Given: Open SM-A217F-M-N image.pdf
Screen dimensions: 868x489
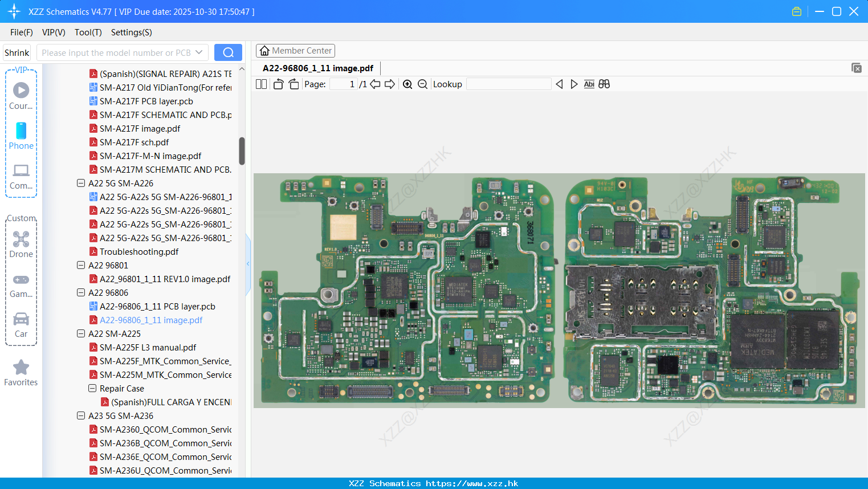Looking at the screenshot, I should 150,156.
